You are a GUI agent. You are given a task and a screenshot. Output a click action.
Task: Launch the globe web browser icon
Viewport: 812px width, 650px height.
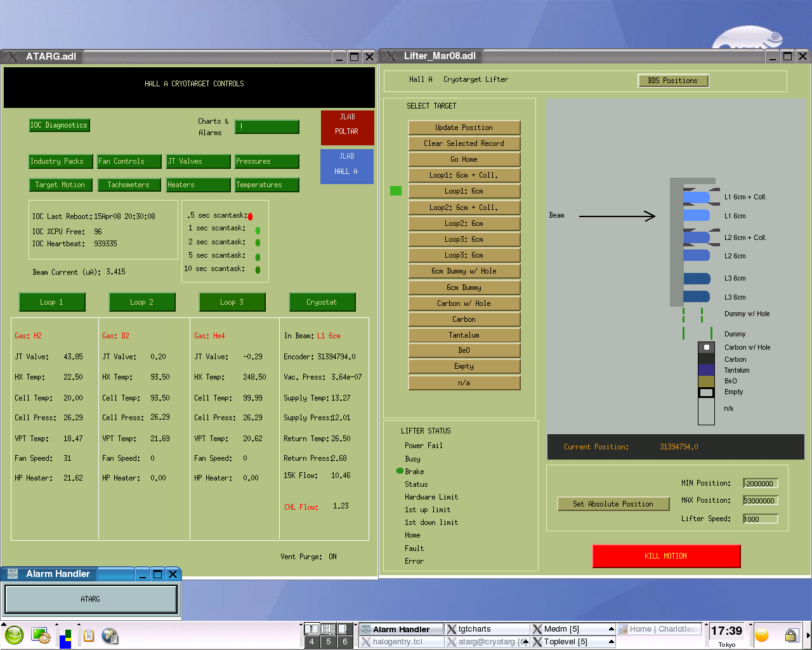tap(110, 635)
